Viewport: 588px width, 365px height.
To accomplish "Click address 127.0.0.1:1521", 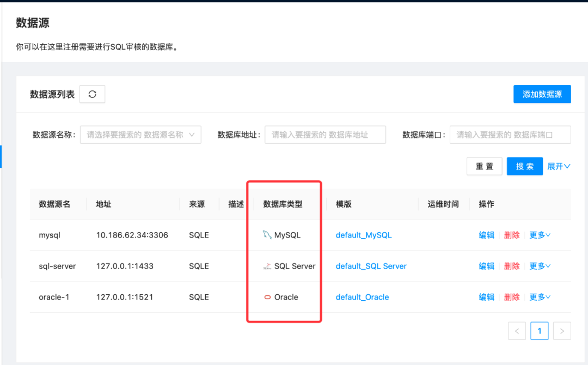I will (x=125, y=297).
